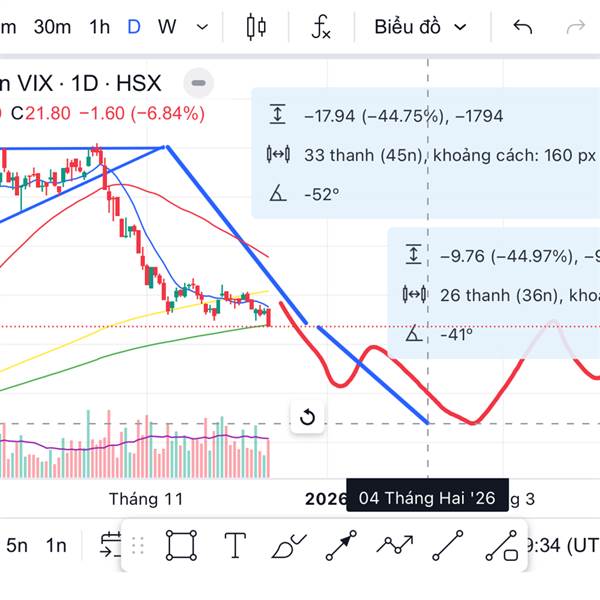Click the undo arrow

click(522, 27)
